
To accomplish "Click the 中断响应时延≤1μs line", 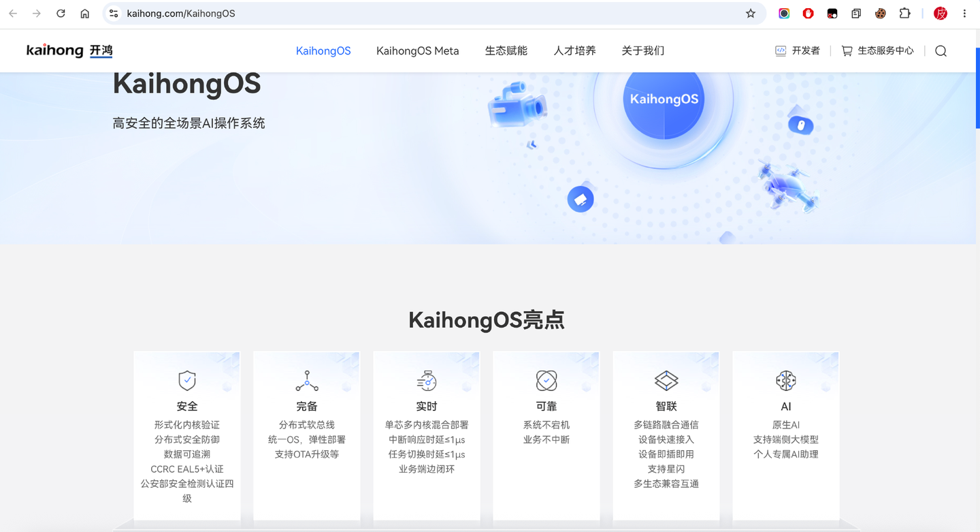I will click(x=427, y=440).
